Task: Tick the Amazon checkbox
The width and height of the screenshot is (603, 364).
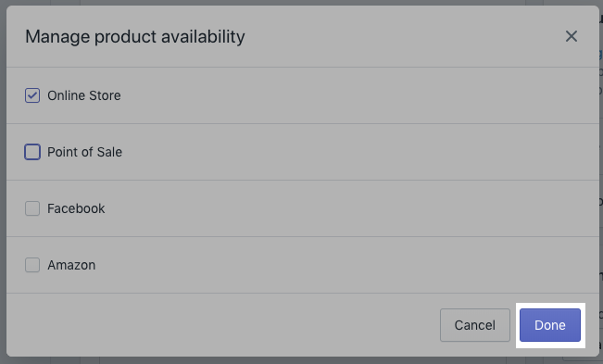Action: click(32, 265)
